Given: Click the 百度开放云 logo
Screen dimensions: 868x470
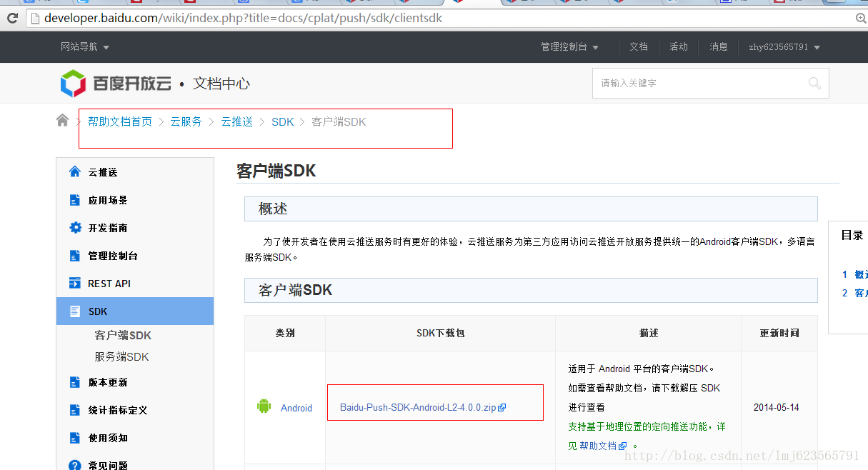Looking at the screenshot, I should point(116,84).
